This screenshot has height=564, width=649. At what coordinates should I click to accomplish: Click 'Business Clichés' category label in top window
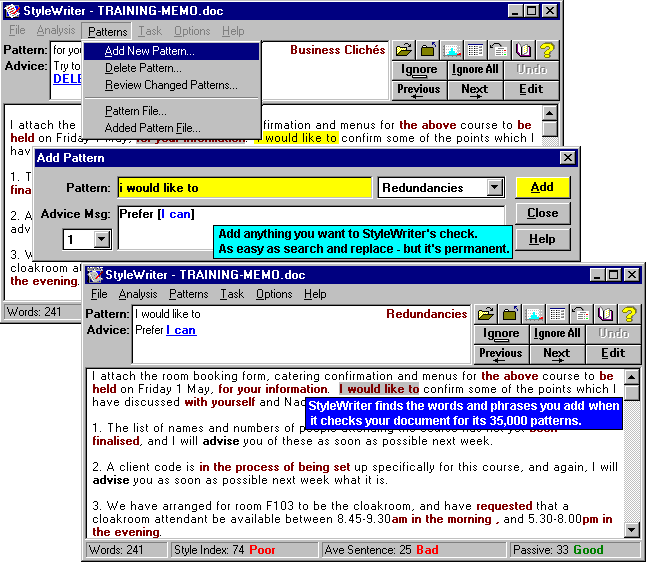click(337, 50)
